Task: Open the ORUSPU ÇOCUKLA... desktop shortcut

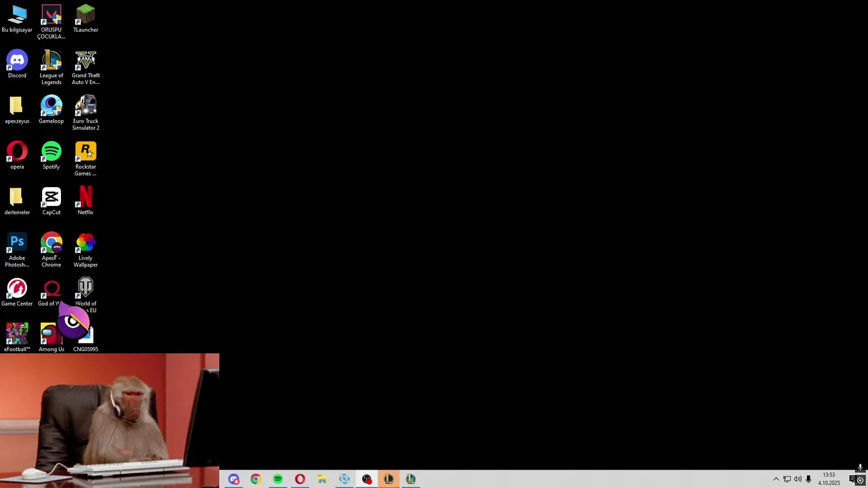Action: pos(51,22)
